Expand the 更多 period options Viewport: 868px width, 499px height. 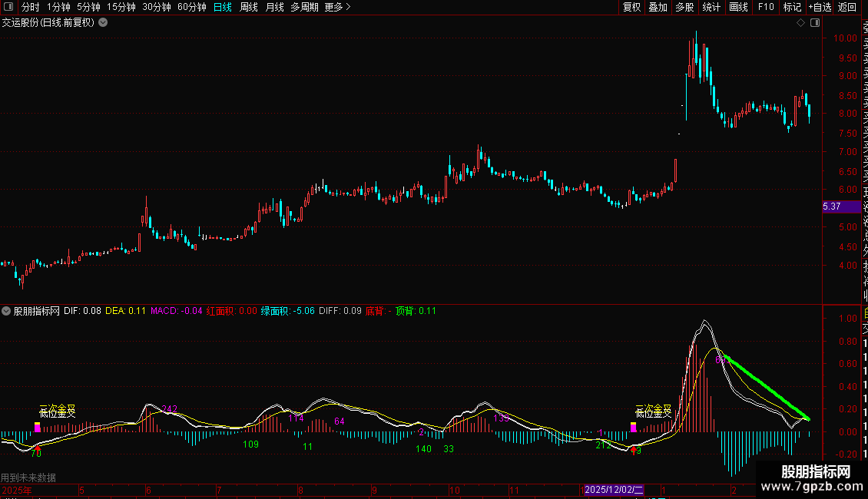coord(338,7)
